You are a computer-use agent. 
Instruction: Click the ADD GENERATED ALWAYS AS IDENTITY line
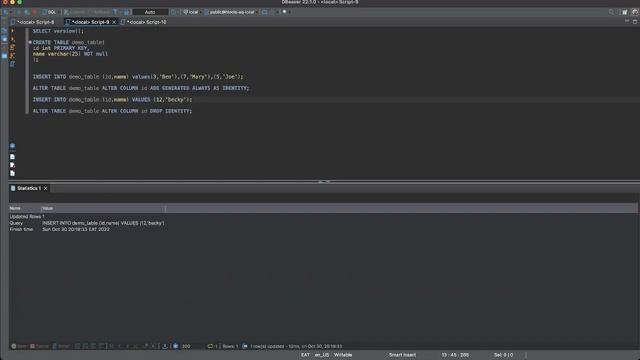141,88
